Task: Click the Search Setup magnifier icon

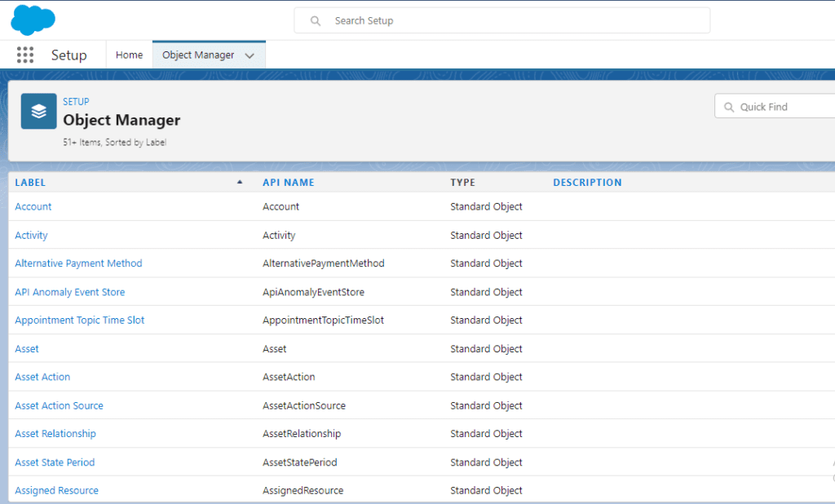Action: [316, 20]
